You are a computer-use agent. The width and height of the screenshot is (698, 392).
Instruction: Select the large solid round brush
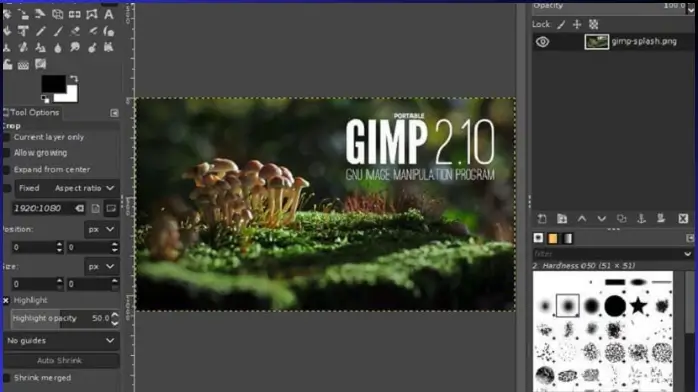[x=615, y=306]
